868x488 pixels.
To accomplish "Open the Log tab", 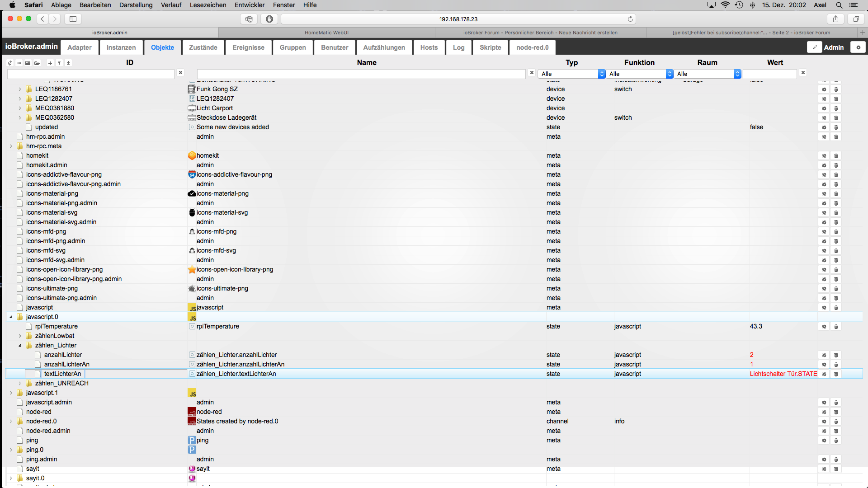I will (x=458, y=47).
